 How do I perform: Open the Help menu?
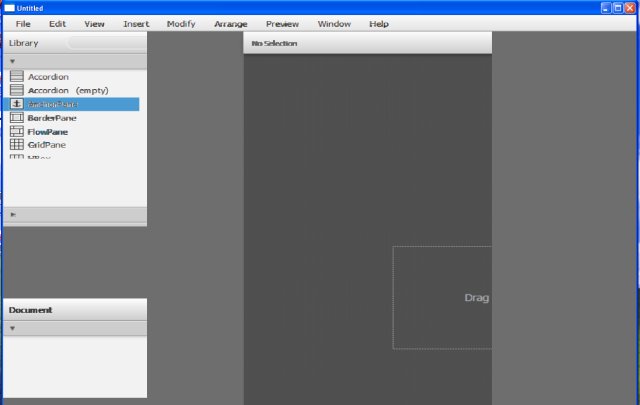click(x=379, y=24)
